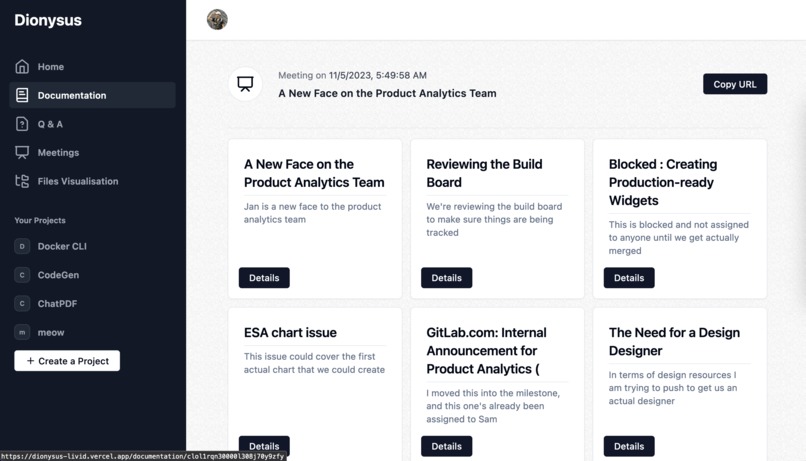806x461 pixels.
Task: Click the presentation icon beside meeting title
Action: tap(245, 84)
